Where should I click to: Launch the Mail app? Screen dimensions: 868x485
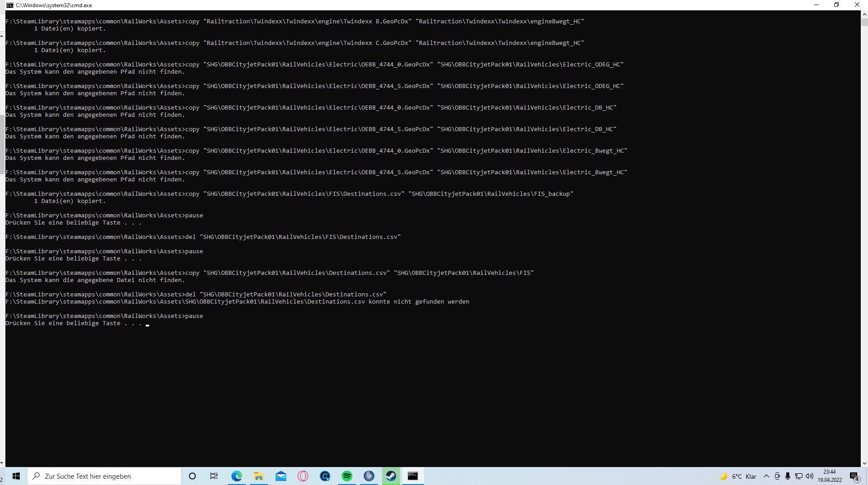point(281,476)
